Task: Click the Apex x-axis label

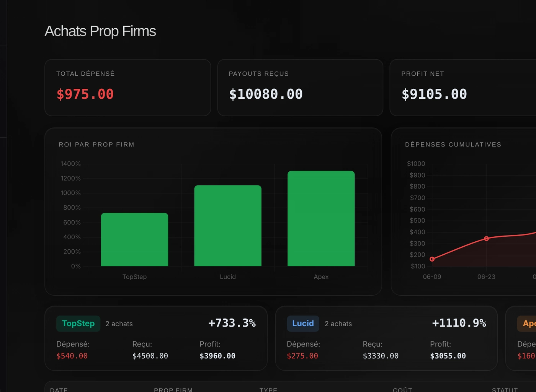Action: pyautogui.click(x=321, y=277)
